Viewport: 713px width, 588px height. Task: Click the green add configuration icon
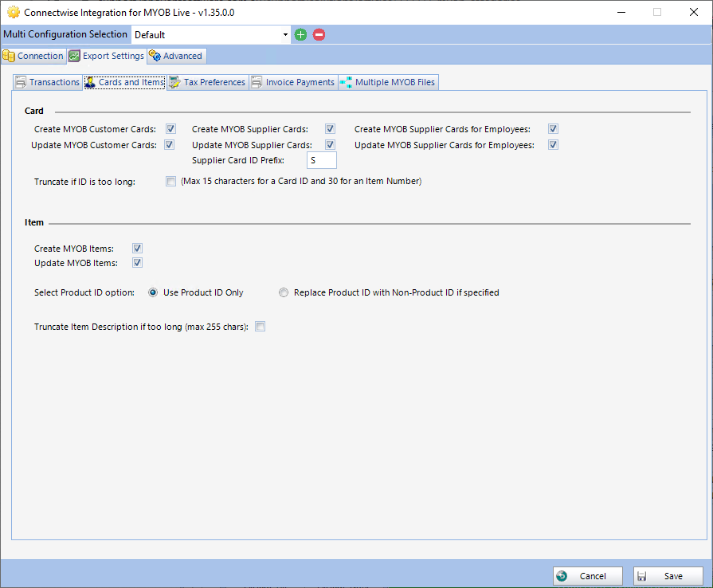tap(300, 34)
